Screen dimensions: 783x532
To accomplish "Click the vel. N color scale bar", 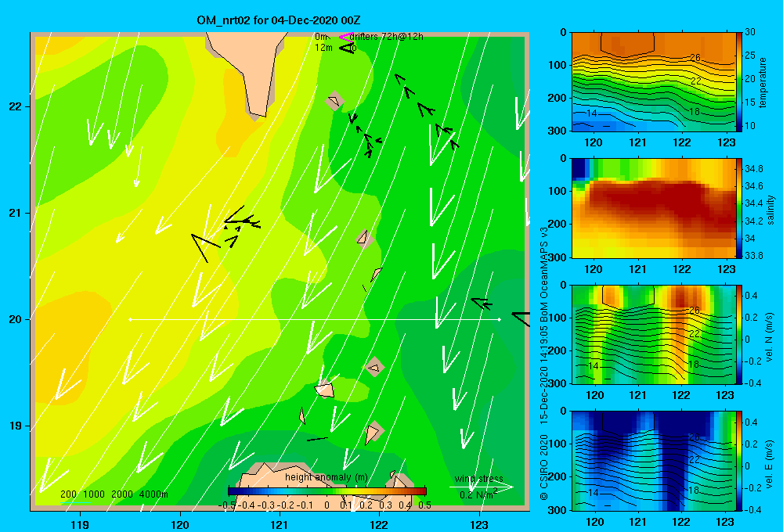I will [739, 335].
